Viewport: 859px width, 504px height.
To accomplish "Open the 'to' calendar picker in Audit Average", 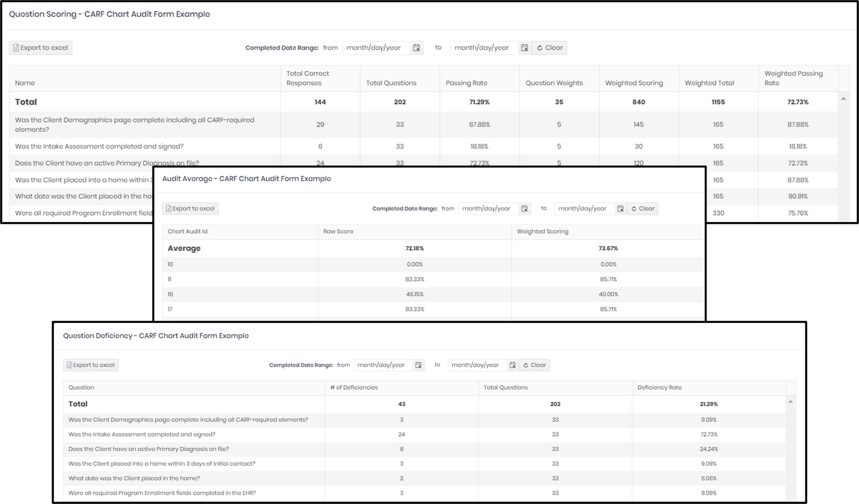I will pyautogui.click(x=620, y=208).
